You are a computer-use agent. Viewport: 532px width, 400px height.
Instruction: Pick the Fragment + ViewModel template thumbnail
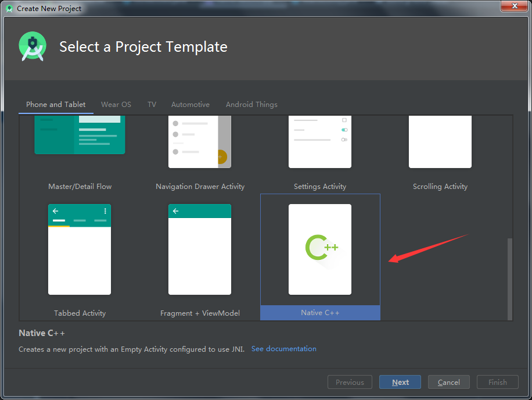coord(200,249)
